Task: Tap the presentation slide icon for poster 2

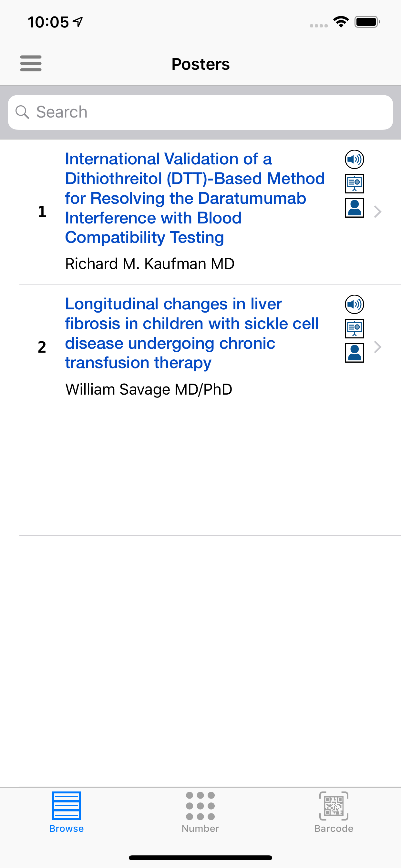Action: [x=354, y=329]
